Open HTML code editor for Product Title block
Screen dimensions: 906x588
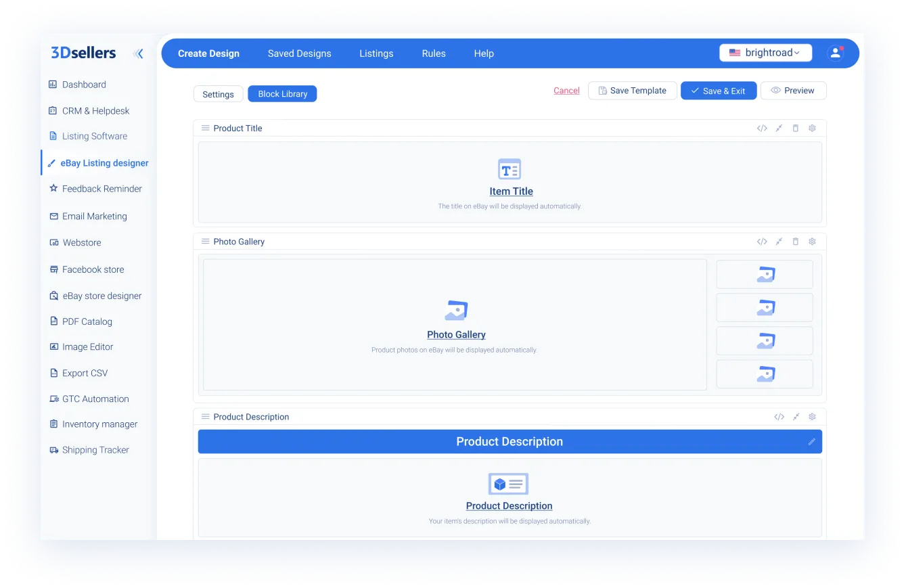click(762, 128)
